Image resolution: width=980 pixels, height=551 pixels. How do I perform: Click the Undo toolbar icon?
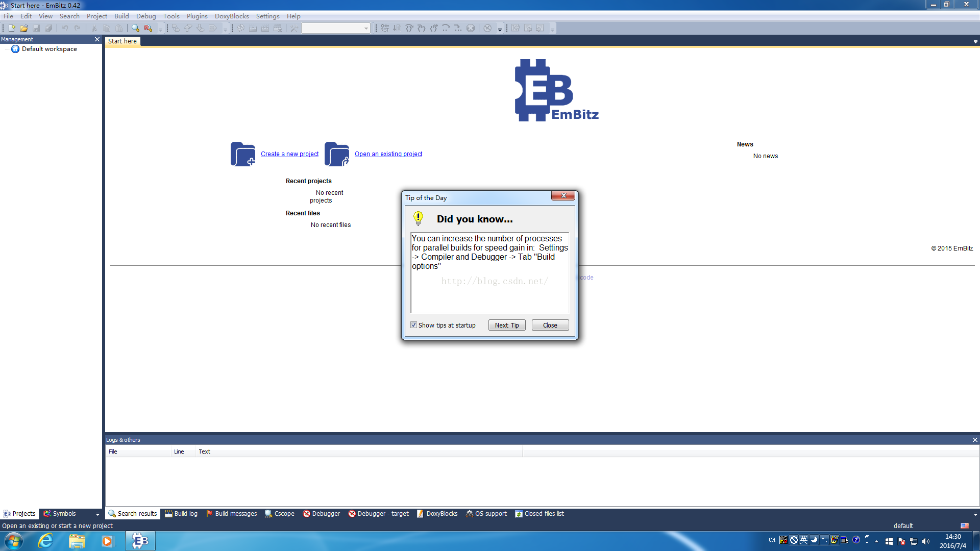(x=65, y=28)
